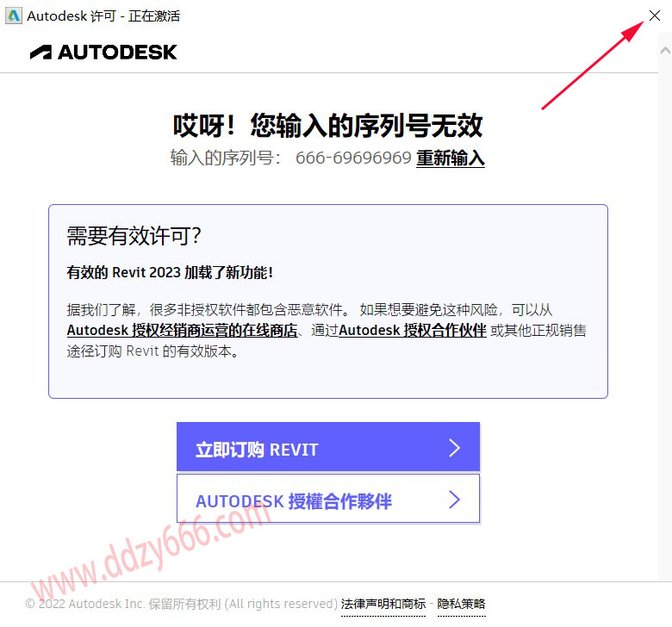The width and height of the screenshot is (672, 627).
Task: Click the copyright notice in the footer
Action: tap(182, 604)
